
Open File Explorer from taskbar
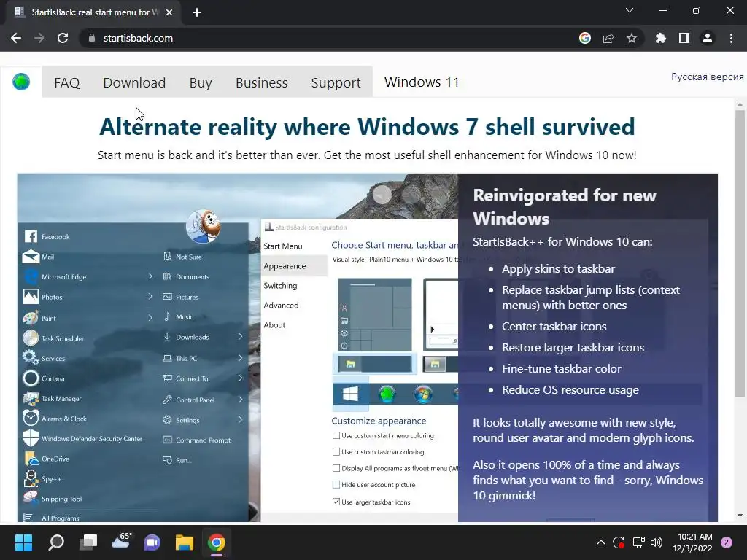[185, 542]
